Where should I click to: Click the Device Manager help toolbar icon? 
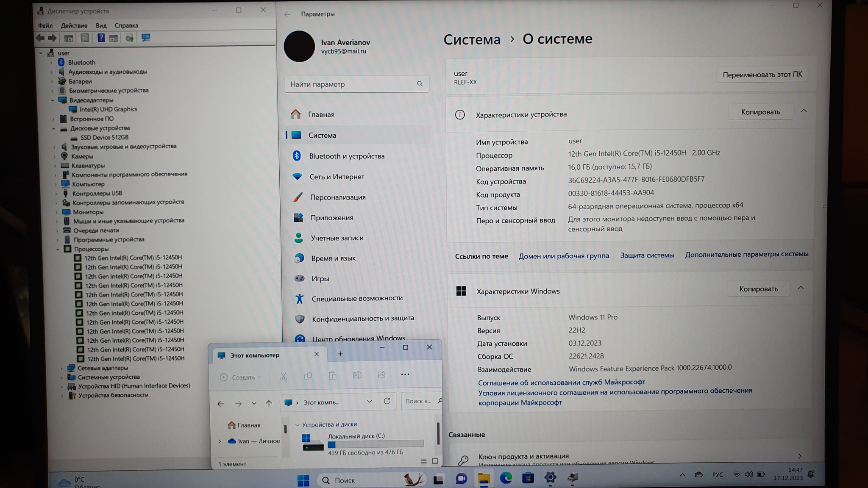[101, 38]
